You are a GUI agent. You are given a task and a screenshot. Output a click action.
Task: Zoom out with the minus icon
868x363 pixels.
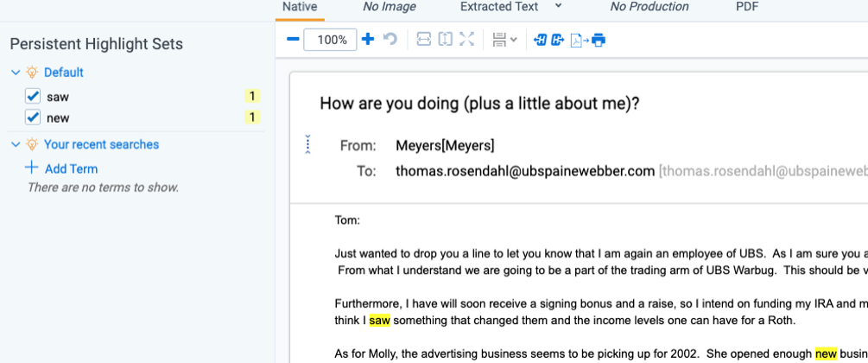coord(294,40)
